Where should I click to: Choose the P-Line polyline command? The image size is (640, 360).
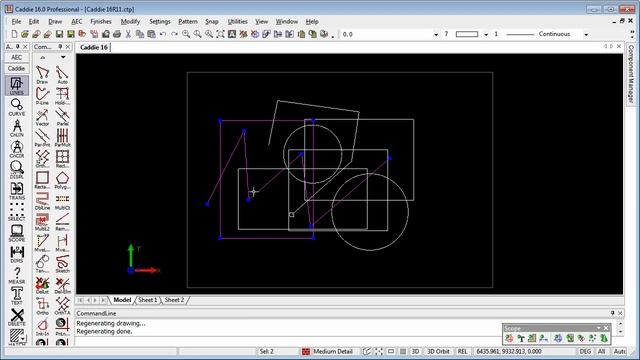[42, 96]
